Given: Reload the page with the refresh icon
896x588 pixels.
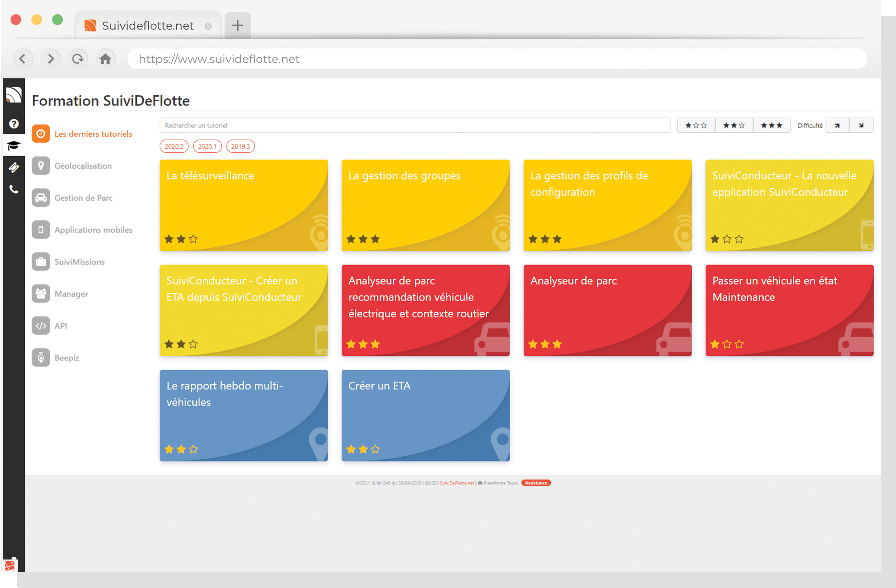Looking at the screenshot, I should pos(78,59).
